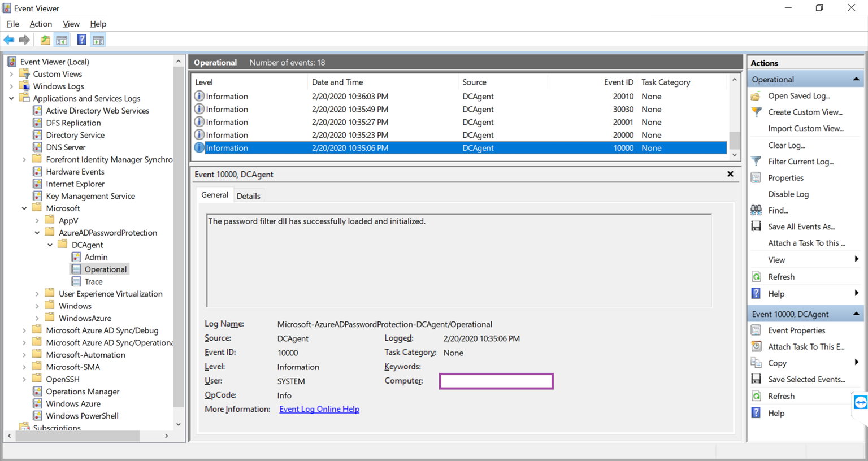The image size is (868, 461).
Task: Open the View menu in menu bar
Action: (x=71, y=24)
